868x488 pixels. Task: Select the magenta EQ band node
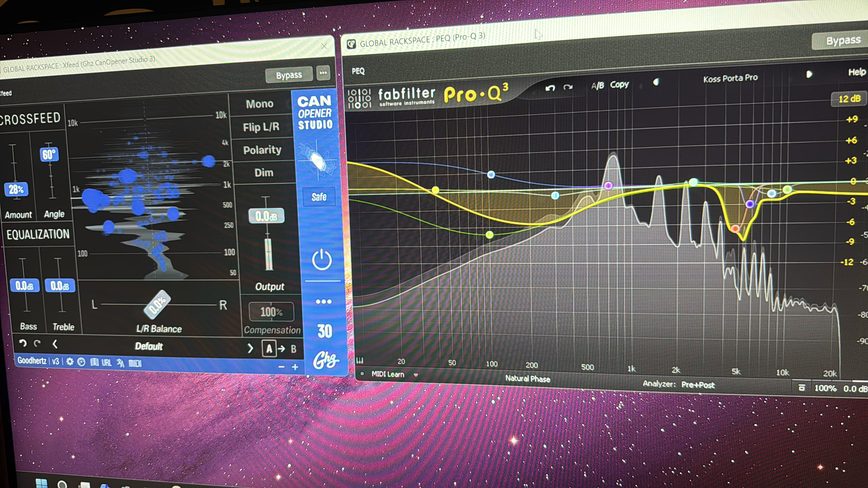[608, 185]
